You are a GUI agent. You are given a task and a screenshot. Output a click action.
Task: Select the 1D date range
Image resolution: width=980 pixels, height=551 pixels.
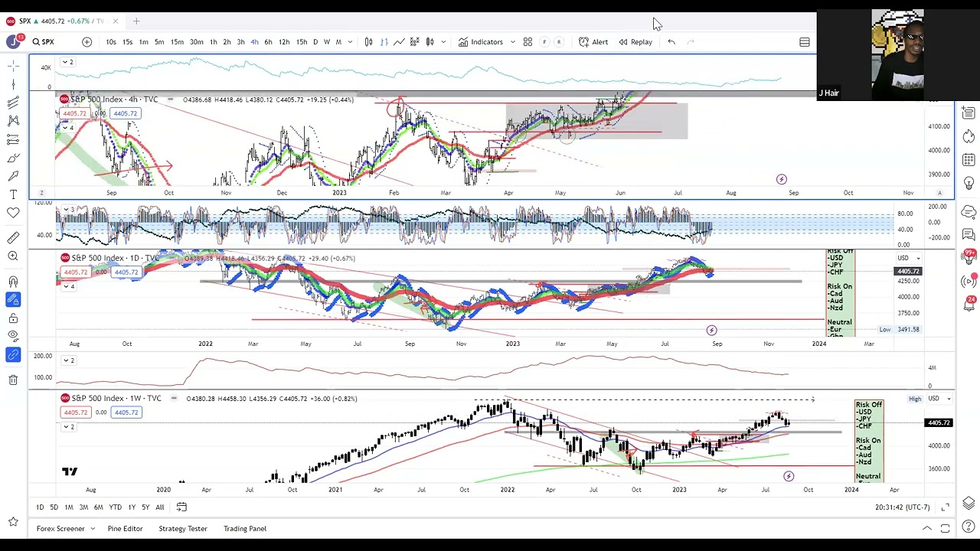(x=40, y=507)
